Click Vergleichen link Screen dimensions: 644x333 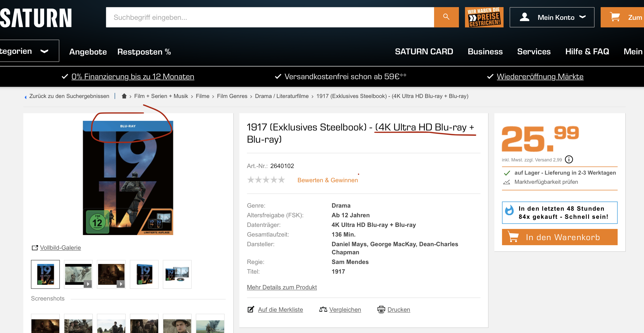[x=345, y=309]
